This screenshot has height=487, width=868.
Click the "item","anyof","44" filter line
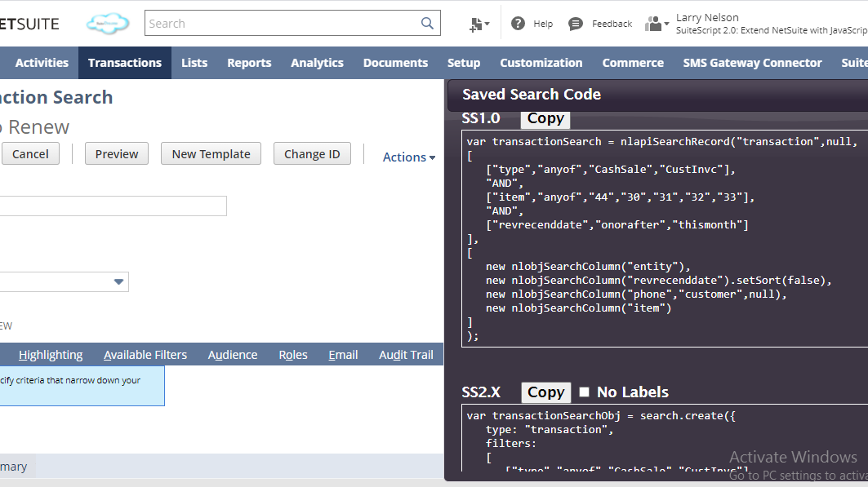point(620,197)
